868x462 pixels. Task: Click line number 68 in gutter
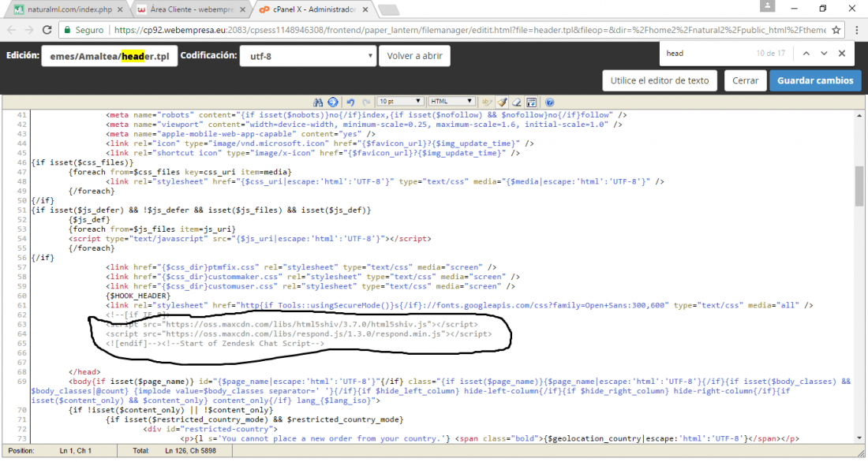click(21, 372)
